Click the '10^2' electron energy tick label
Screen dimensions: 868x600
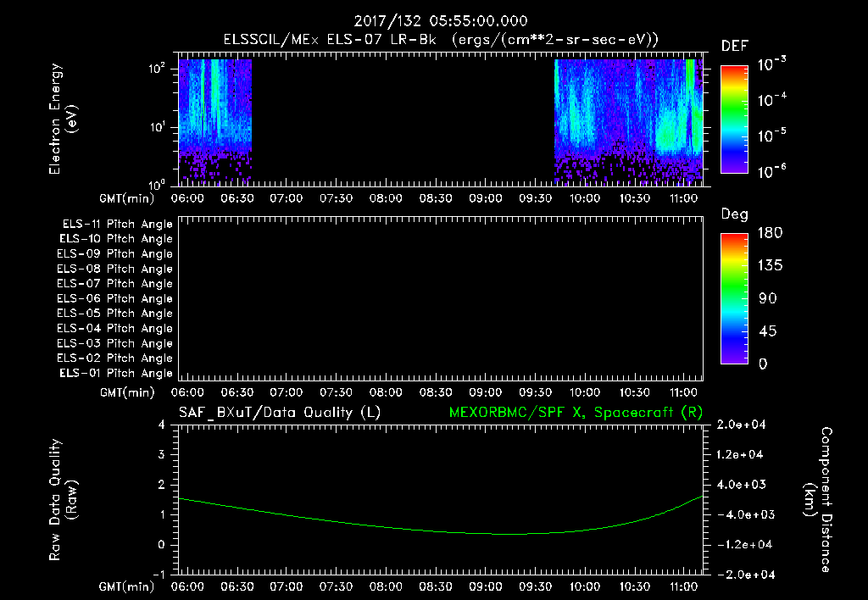point(157,69)
